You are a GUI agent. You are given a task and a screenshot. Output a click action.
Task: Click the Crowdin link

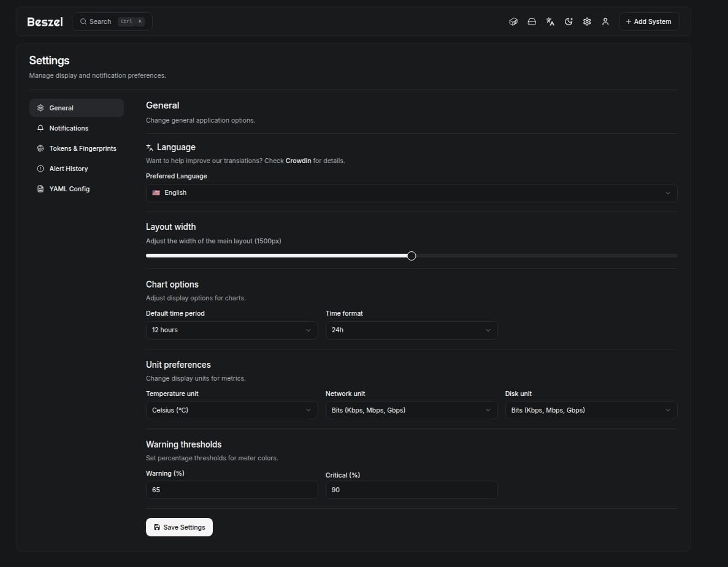298,161
